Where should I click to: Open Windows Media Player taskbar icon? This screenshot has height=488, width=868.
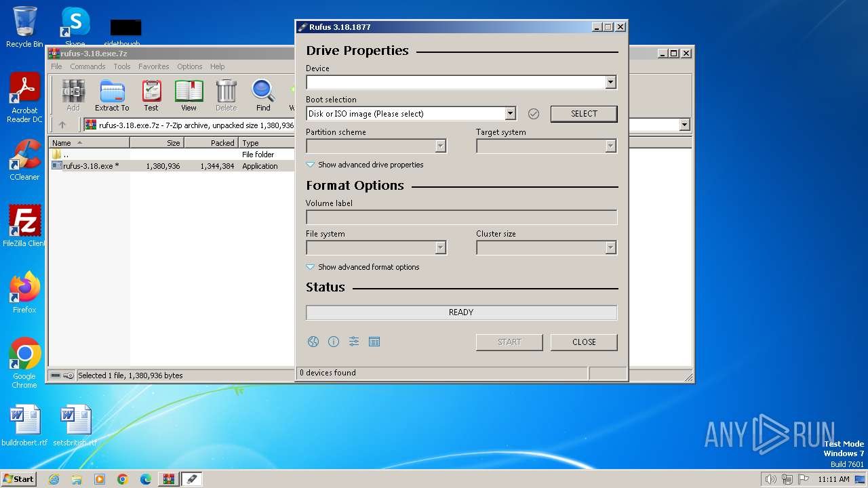(100, 479)
